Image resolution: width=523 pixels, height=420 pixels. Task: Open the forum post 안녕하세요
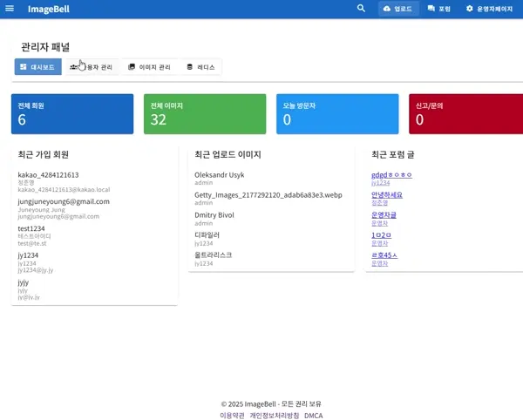point(387,194)
